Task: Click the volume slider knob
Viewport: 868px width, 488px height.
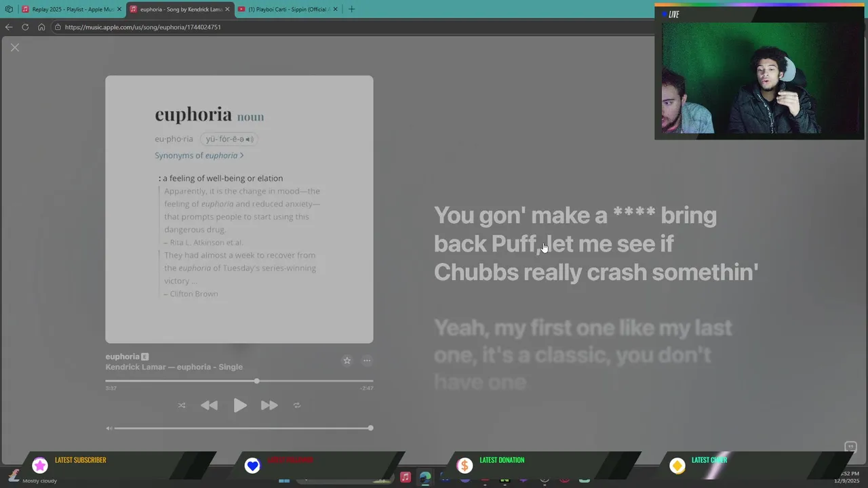Action: click(x=370, y=428)
